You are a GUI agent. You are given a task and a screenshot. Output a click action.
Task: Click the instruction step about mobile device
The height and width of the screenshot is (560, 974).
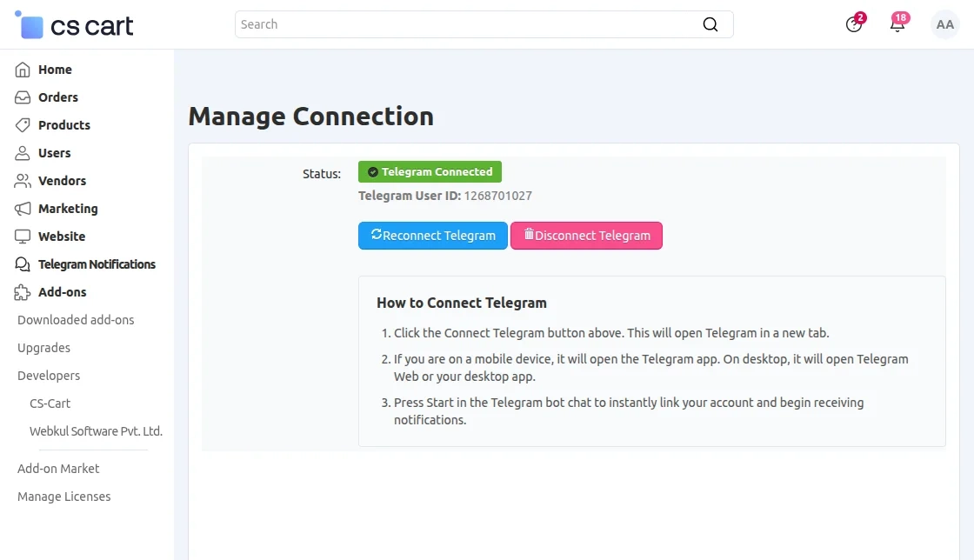(651, 368)
